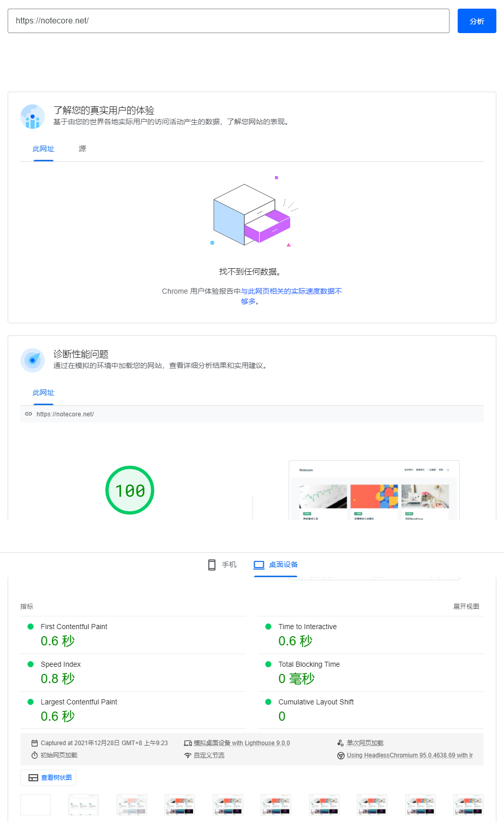Screen dimensions: 504x822
Task: Click the device icon beside 模拟桌面设备
Action: 188,743
